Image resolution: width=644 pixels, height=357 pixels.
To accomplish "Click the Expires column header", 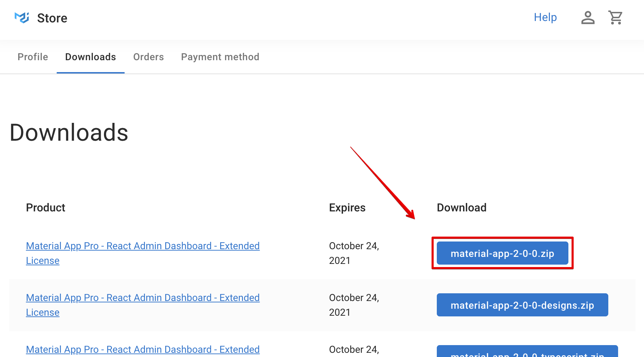I will (x=347, y=208).
